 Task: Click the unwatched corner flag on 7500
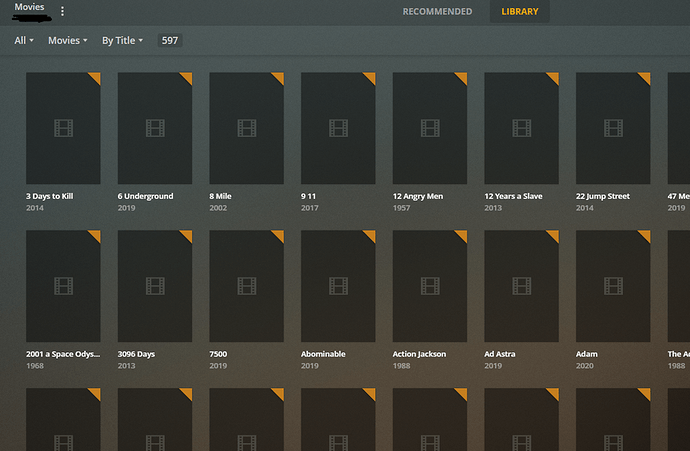coord(279,235)
